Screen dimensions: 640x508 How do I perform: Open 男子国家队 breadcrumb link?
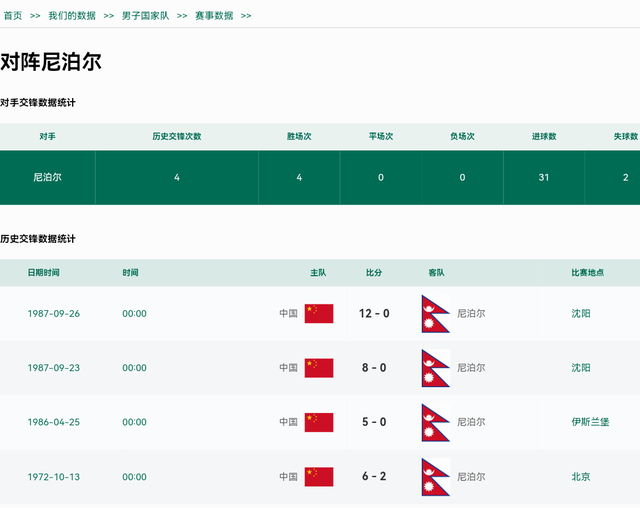[x=145, y=16]
